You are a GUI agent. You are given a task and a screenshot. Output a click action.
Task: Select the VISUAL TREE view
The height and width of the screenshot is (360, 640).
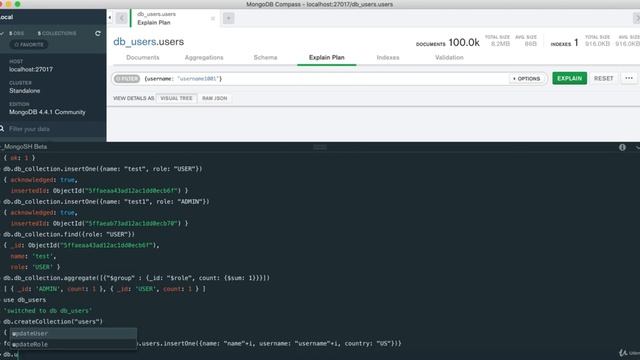[x=176, y=98]
